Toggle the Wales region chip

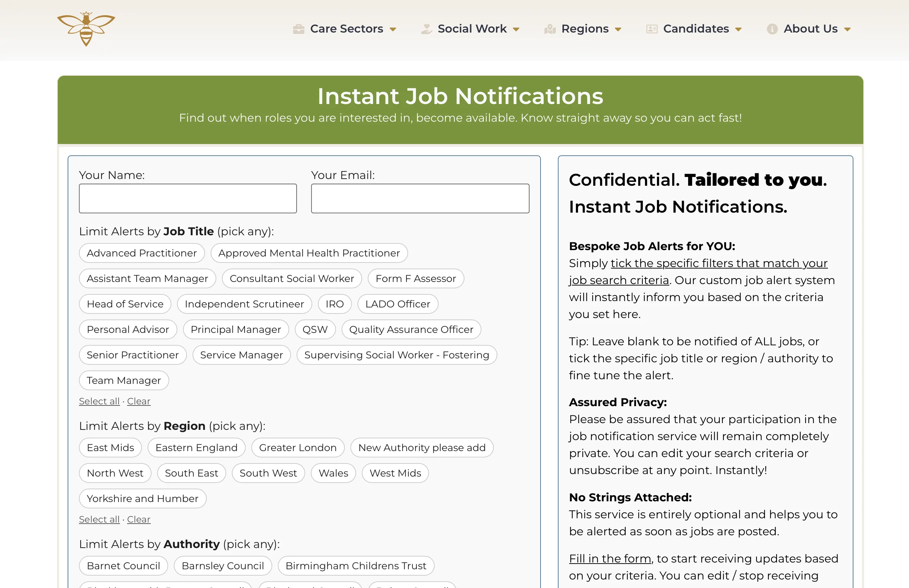(x=333, y=473)
